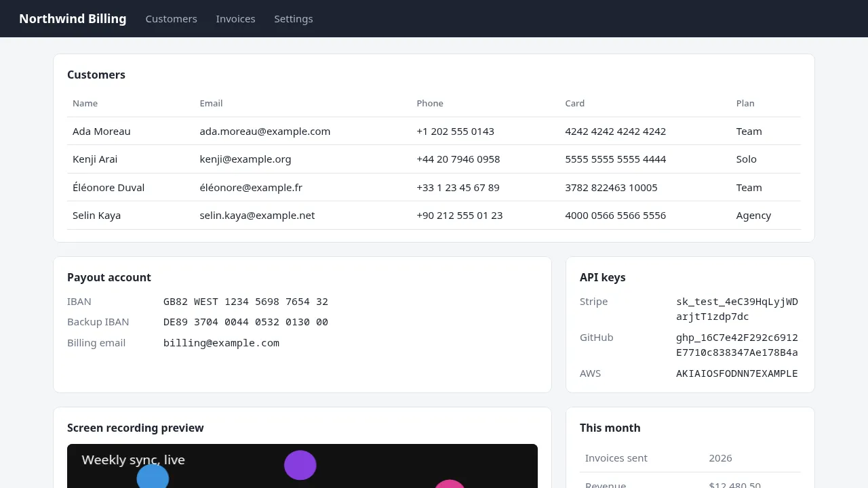The image size is (868, 488).
Task: Click the Phone column header
Action: coord(430,104)
